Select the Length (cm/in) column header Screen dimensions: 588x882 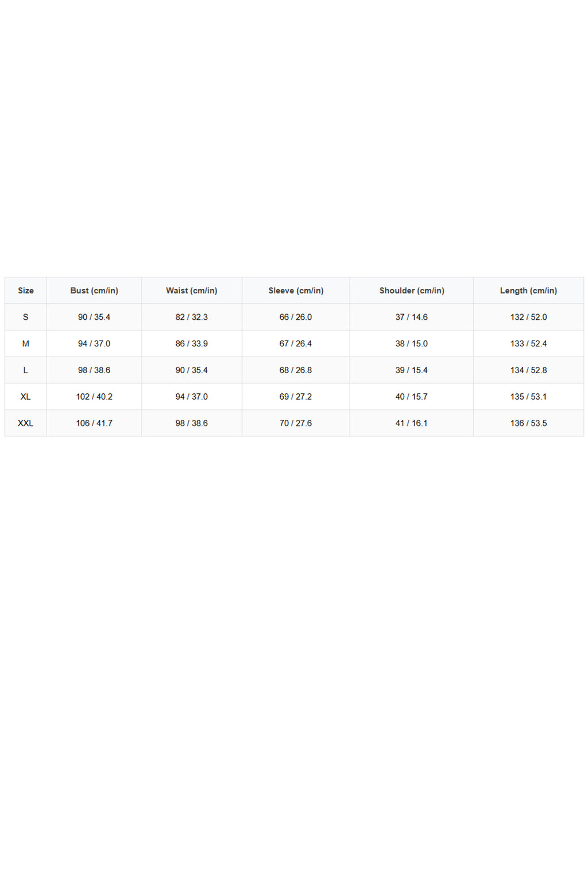[528, 291]
